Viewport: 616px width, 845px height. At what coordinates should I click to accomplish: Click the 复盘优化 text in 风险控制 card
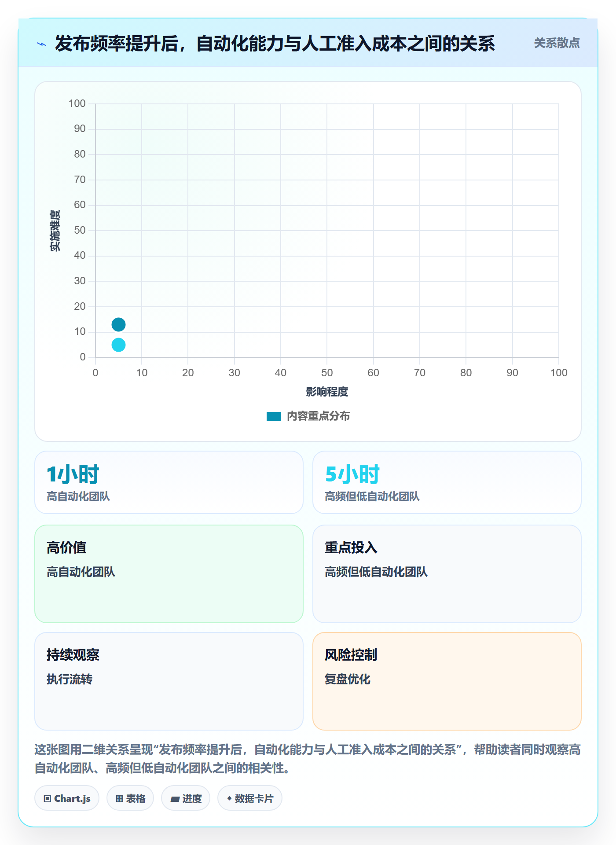pos(348,679)
